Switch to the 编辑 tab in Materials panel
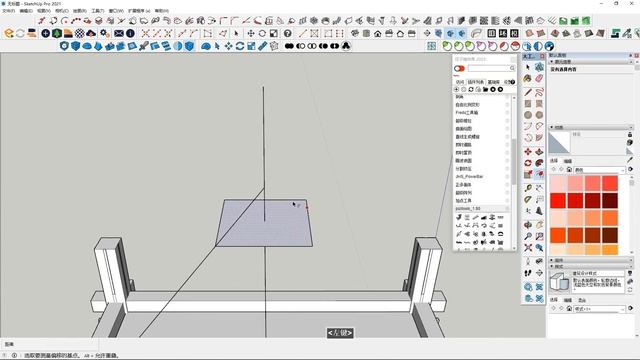Viewport: 640px width, 360px height. 568,161
